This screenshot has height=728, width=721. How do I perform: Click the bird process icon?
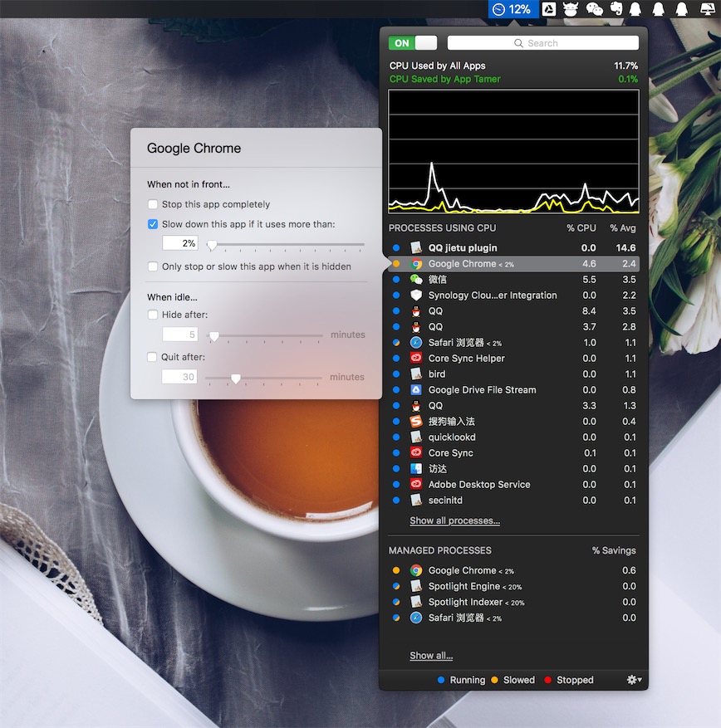(x=416, y=374)
